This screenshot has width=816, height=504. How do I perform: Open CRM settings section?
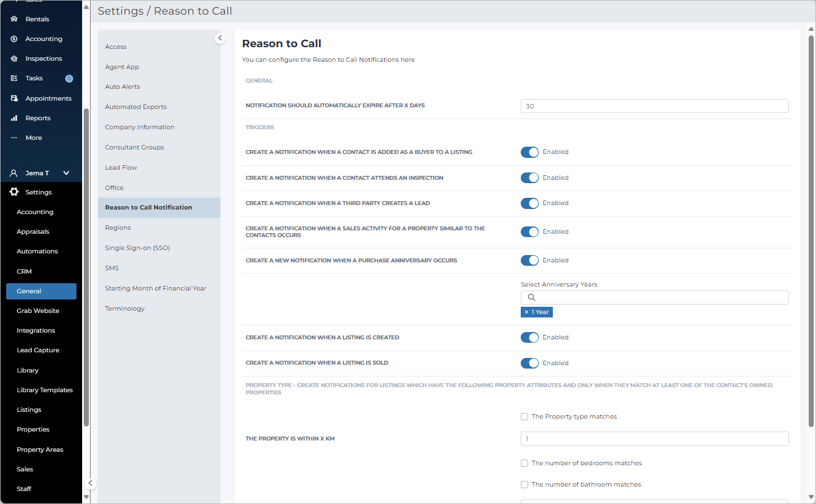tap(24, 271)
